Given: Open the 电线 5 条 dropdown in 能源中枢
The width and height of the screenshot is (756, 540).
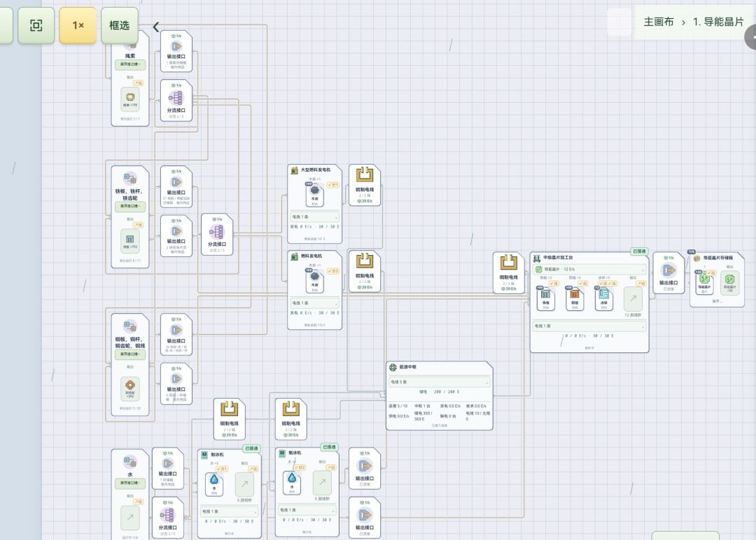Looking at the screenshot, I should 439,382.
